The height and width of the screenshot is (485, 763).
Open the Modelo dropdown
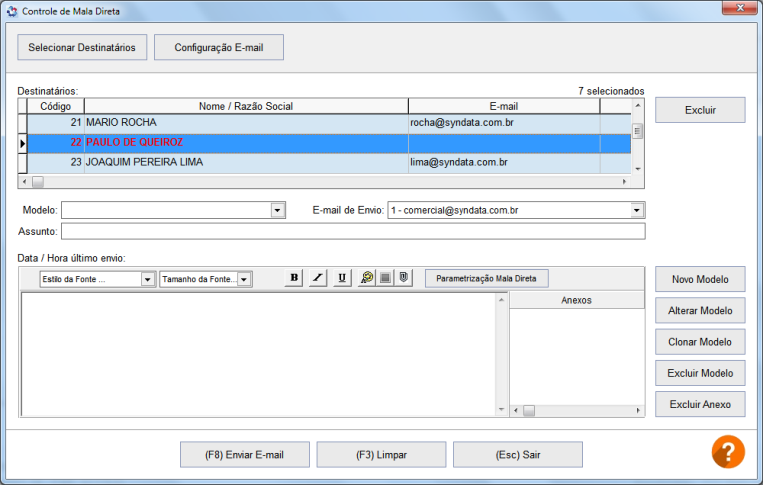[x=277, y=210]
